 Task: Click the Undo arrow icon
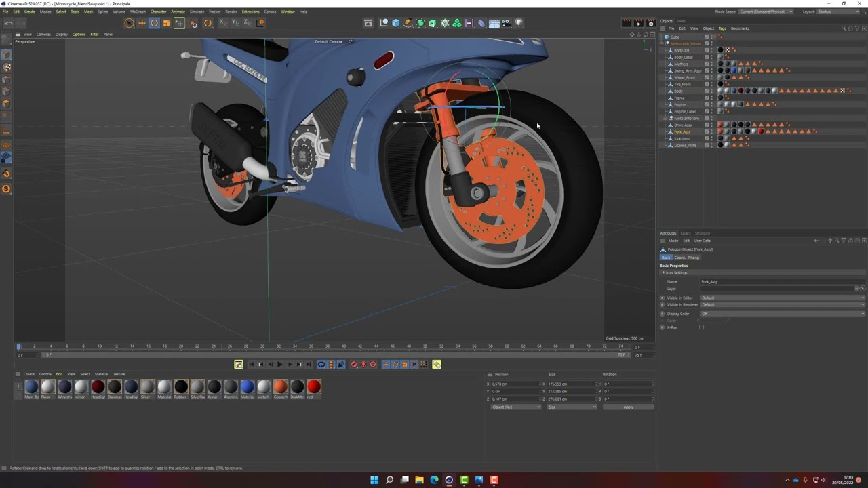[x=8, y=23]
